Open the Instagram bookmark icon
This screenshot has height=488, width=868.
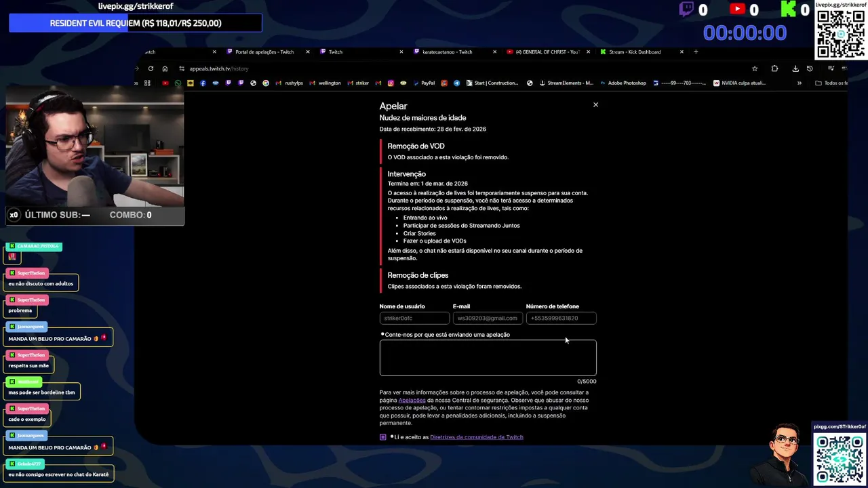point(391,83)
